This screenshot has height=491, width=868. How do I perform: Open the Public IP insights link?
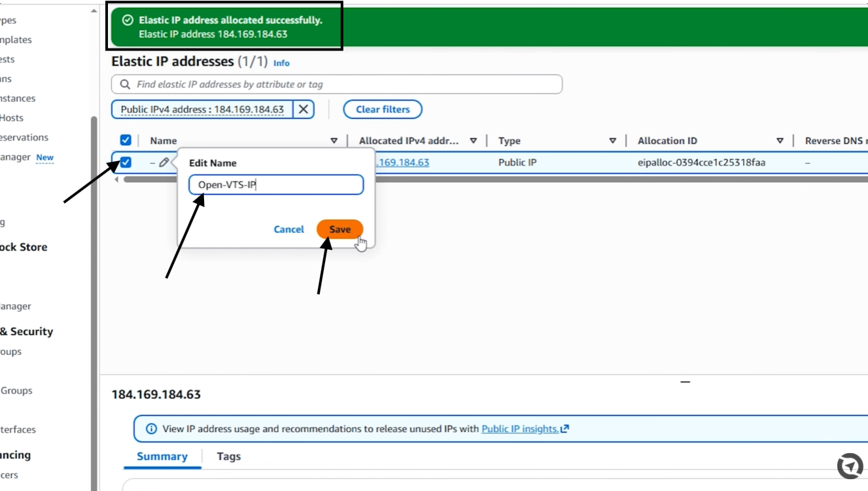525,429
